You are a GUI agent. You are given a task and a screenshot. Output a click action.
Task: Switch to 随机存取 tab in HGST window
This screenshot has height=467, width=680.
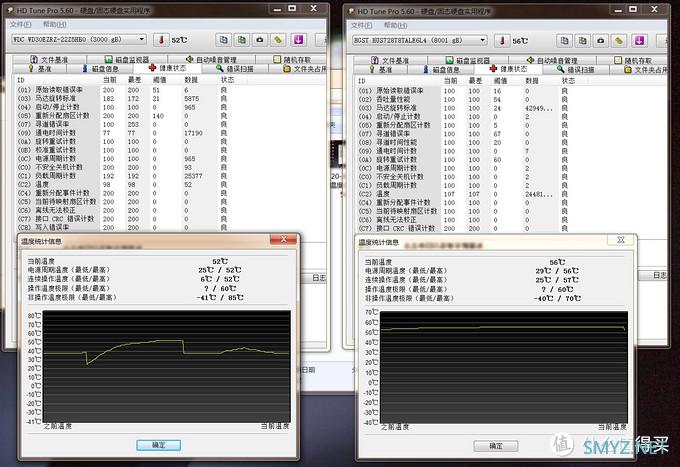tap(633, 60)
